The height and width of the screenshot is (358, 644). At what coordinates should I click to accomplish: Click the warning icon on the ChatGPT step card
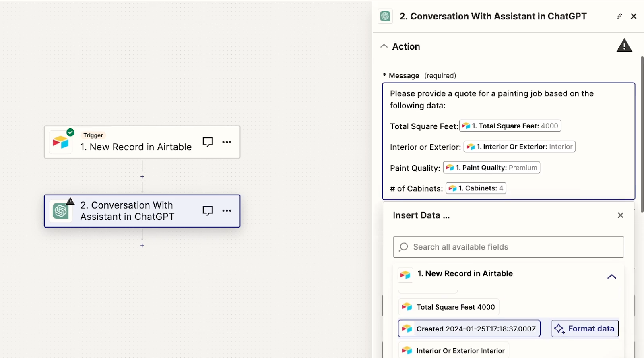click(x=70, y=201)
